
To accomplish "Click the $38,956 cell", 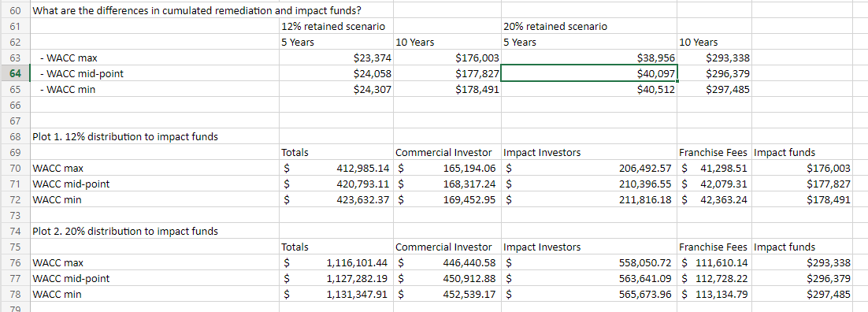I will pos(589,58).
